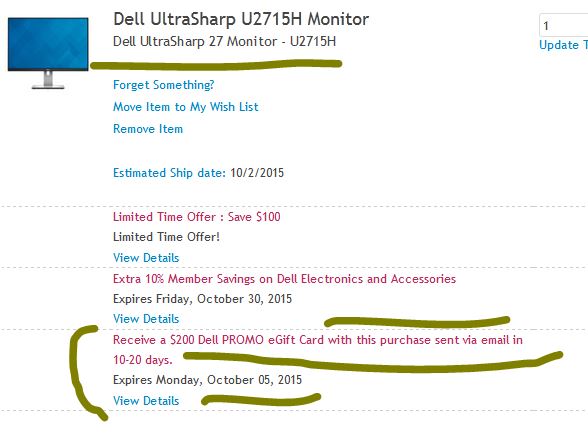This screenshot has height=439, width=588.
Task: Click the Expires Monday, October 05 text
Action: pyautogui.click(x=207, y=380)
